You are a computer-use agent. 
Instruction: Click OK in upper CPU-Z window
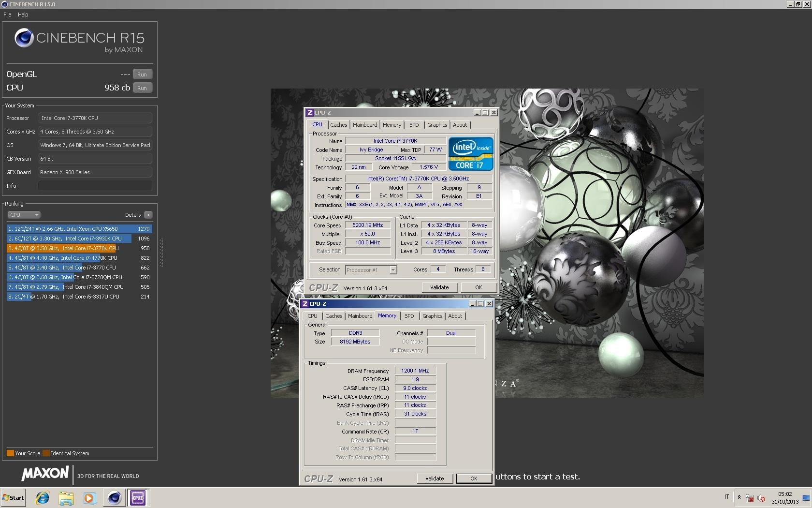pos(478,287)
